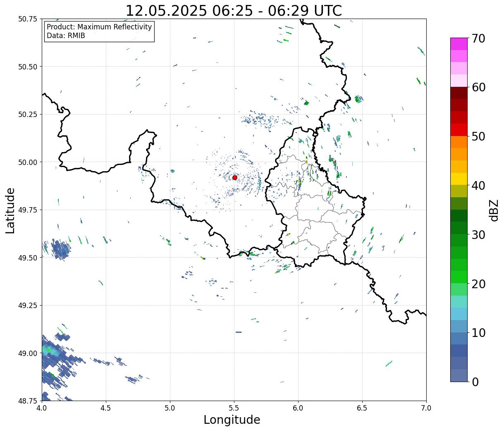The width and height of the screenshot is (504, 430).
Task: Click the y-axis tick label 48.75
Action: [x=28, y=401]
